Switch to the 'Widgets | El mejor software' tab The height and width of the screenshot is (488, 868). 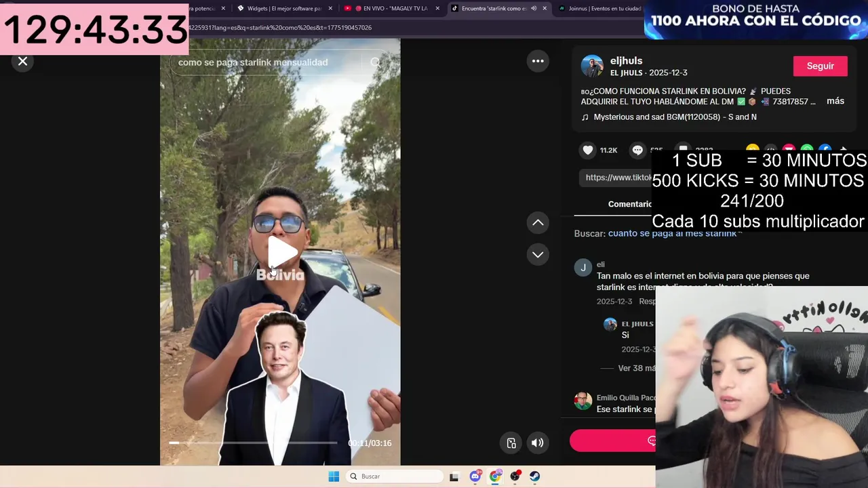pos(283,8)
